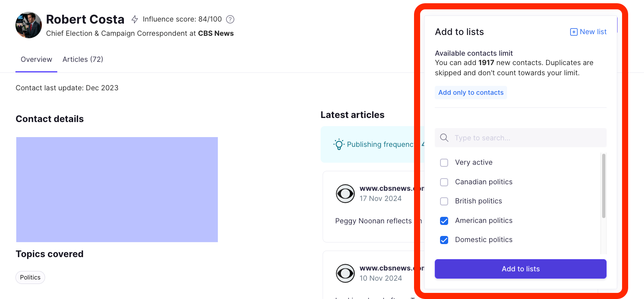The height and width of the screenshot is (299, 644).
Task: Click the search magnifier icon
Action: 445,138
